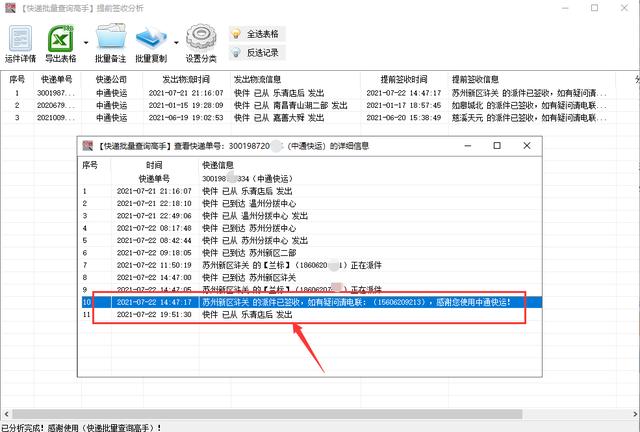Select detail row '快件 已到达 苏州分拨中心'
Screen dimensions: 640x432
310,228
